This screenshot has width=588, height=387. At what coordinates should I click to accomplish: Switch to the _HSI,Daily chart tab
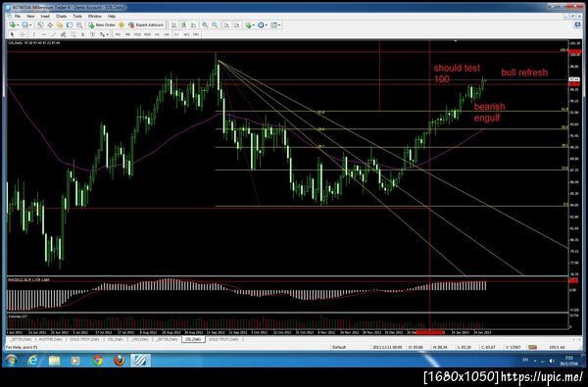(140, 339)
